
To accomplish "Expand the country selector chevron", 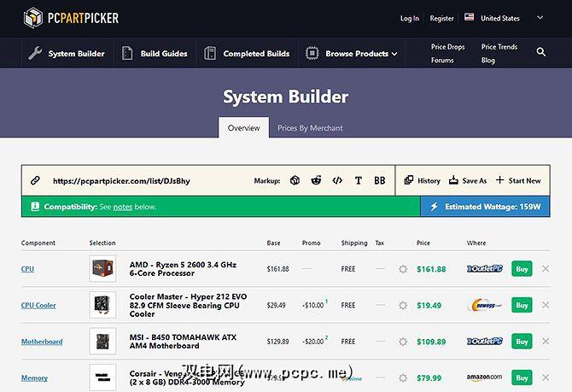I will tap(540, 18).
